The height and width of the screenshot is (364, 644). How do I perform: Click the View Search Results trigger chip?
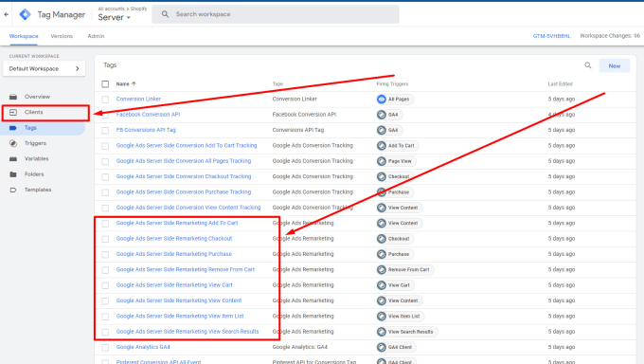point(406,332)
